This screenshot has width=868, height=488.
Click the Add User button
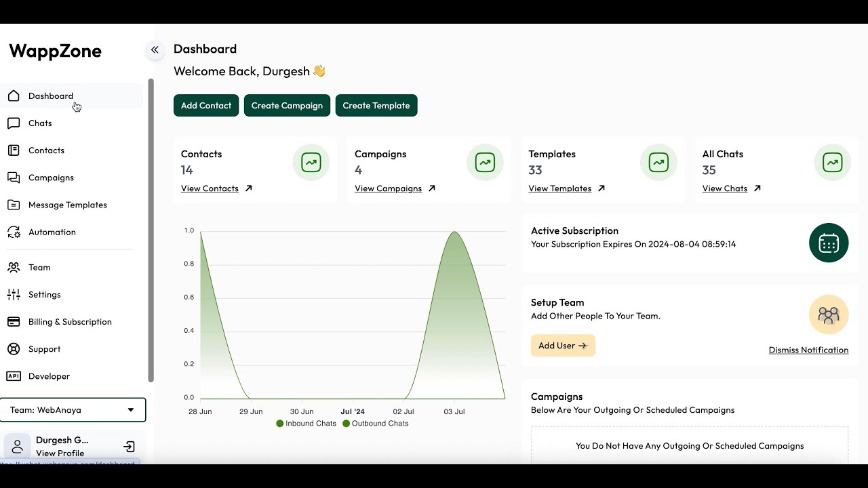(x=563, y=346)
